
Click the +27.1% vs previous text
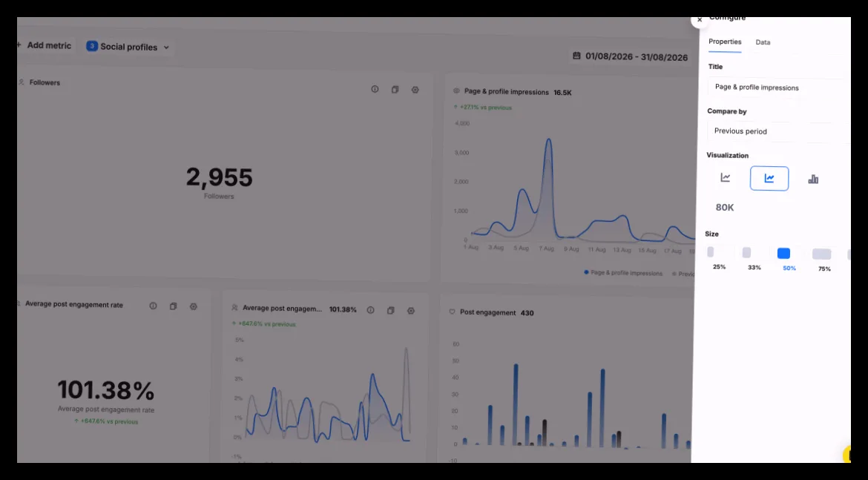[482, 107]
